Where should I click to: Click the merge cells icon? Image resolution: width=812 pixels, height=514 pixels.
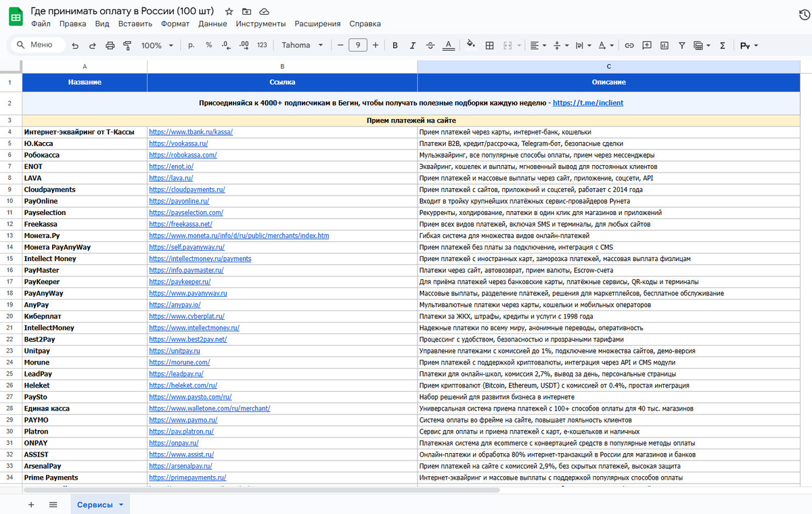point(507,45)
